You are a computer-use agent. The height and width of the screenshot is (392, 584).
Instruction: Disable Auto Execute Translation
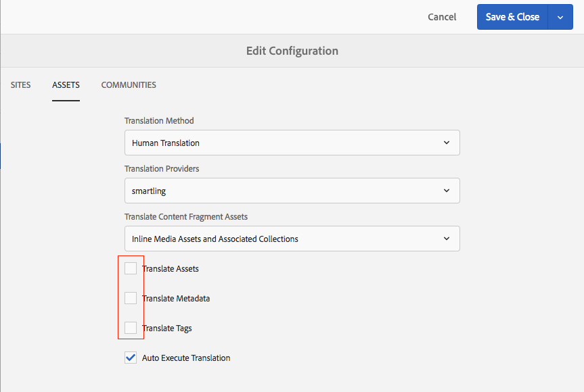130,358
